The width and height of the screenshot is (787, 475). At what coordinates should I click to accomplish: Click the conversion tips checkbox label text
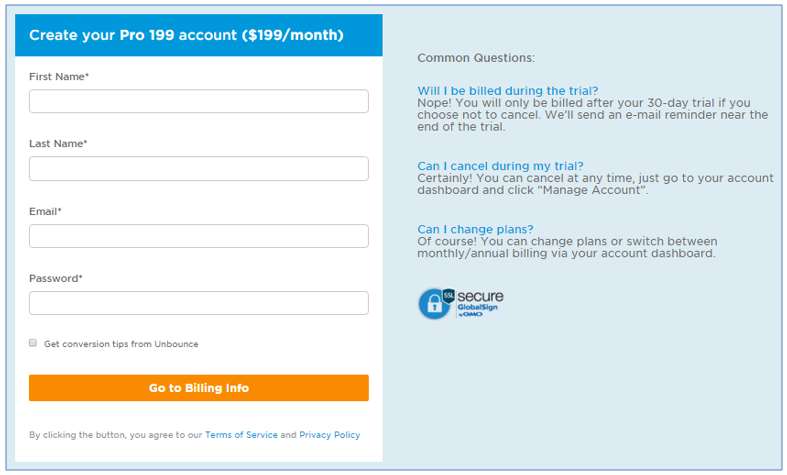[x=121, y=344]
